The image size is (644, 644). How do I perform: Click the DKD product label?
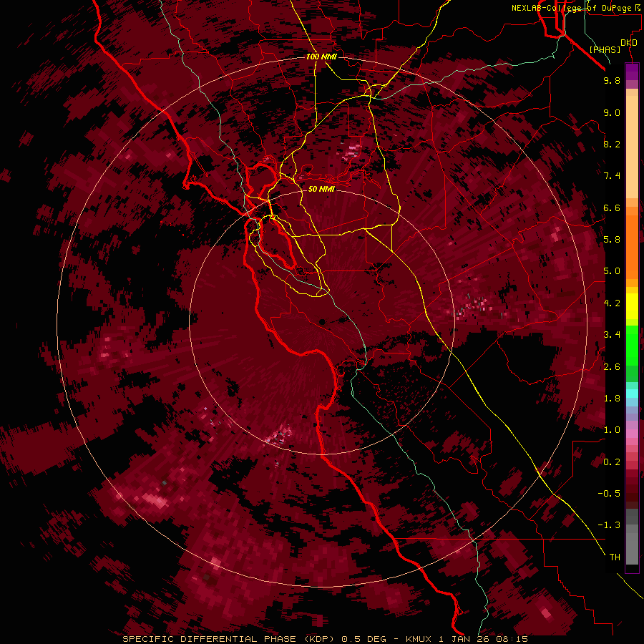(x=629, y=43)
